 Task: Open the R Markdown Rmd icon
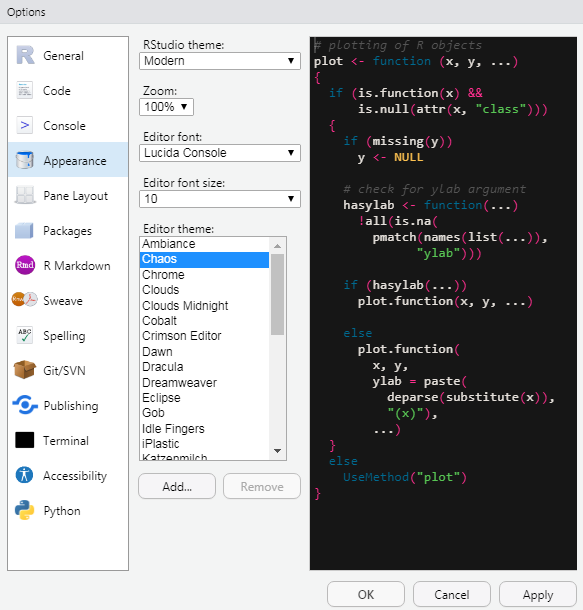pos(25,265)
